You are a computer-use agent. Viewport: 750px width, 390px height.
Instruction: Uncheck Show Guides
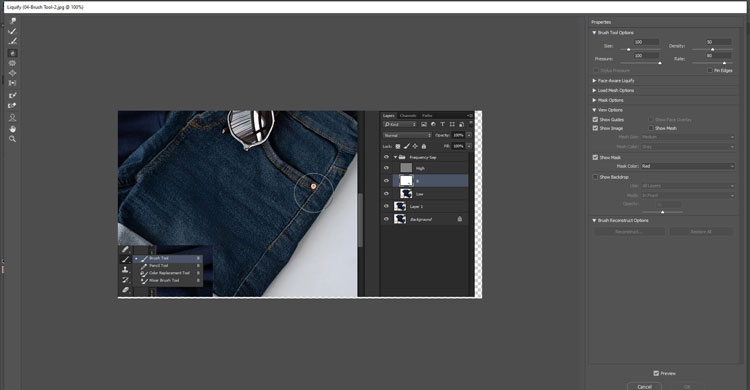coord(596,120)
